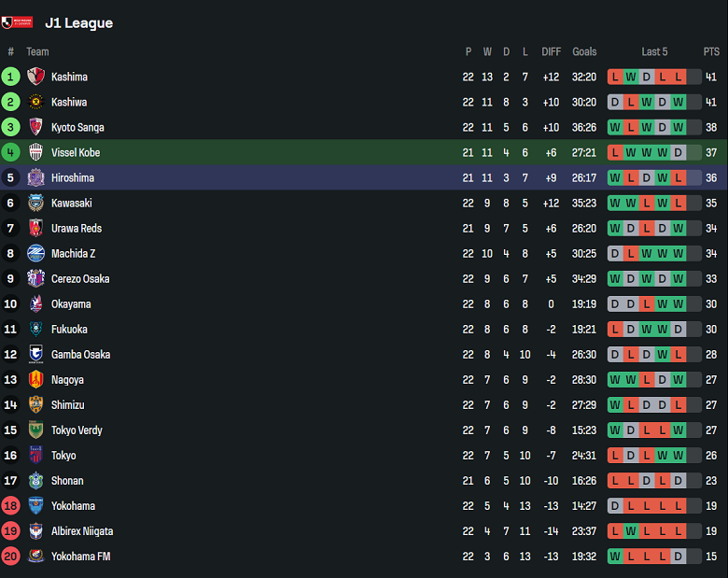Image resolution: width=728 pixels, height=578 pixels.
Task: Click the Urawa Reds team crest
Action: (x=36, y=228)
